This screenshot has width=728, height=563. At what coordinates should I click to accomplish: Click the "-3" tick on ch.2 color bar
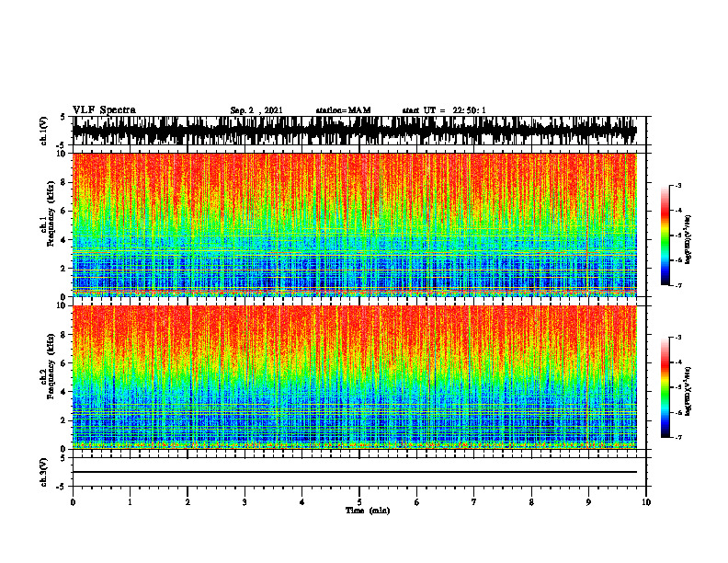678,338
